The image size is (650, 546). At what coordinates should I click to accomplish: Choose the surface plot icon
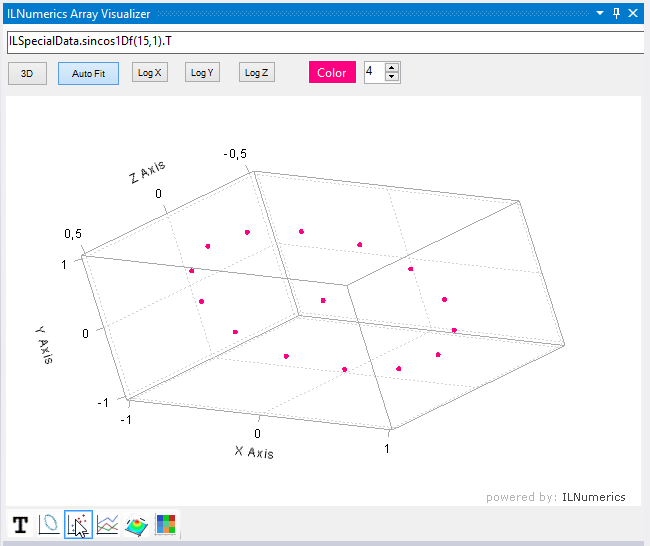[136, 524]
